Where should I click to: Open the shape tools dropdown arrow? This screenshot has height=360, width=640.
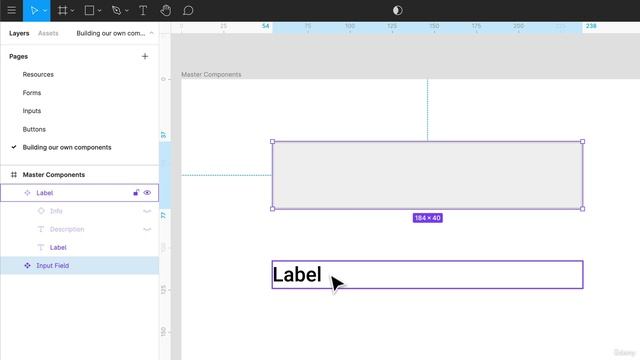(x=99, y=11)
